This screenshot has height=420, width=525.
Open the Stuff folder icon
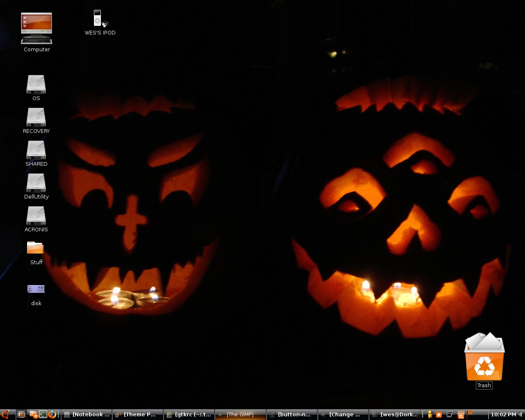(35, 248)
